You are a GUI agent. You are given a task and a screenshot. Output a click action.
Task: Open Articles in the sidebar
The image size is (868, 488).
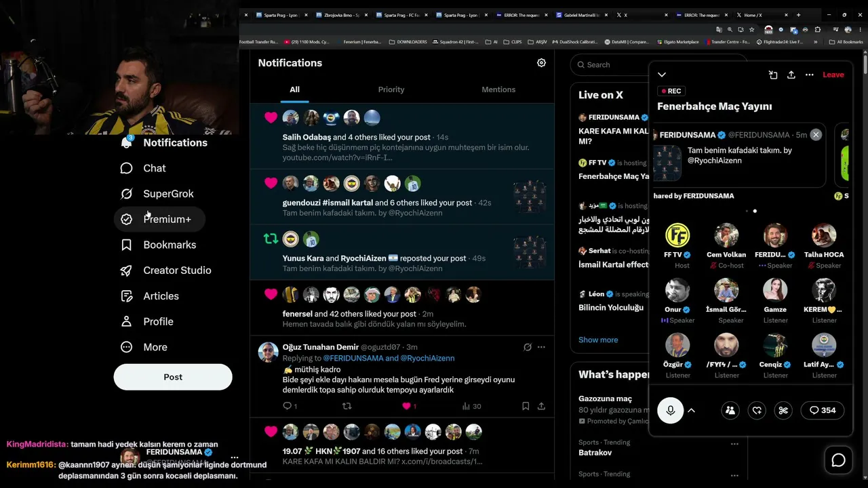click(150, 296)
